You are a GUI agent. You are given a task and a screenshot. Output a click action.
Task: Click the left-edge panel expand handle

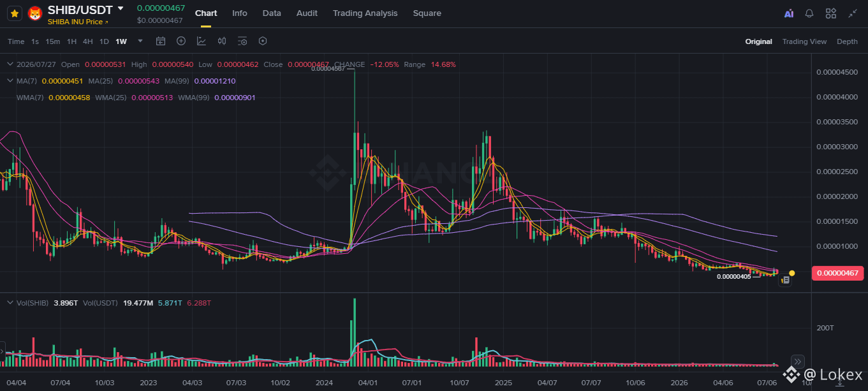[2, 350]
